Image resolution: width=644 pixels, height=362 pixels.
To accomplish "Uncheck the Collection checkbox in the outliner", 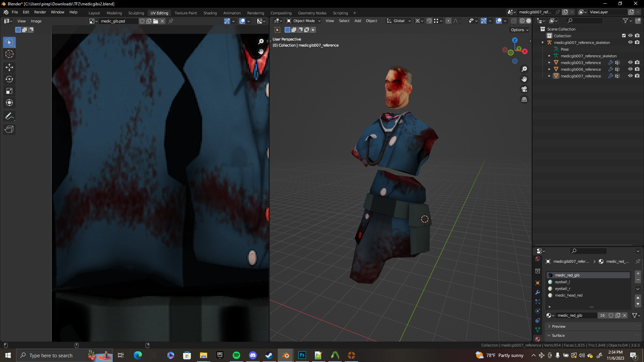I will coord(624,36).
